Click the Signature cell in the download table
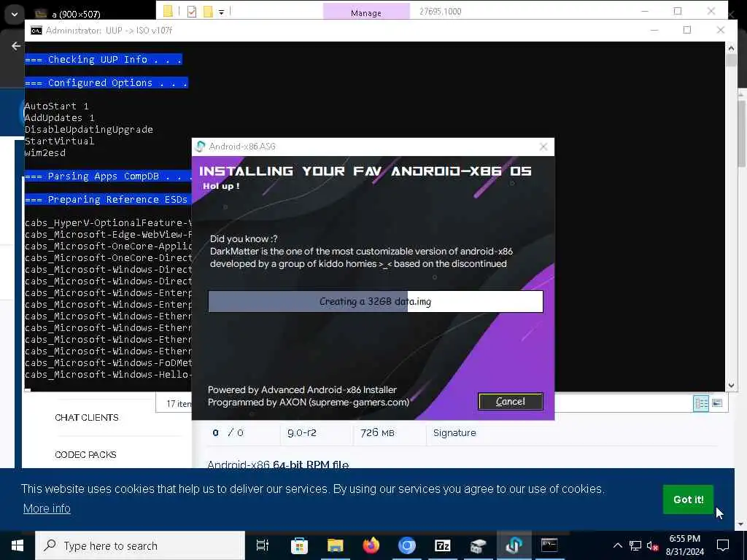This screenshot has width=747, height=560. click(454, 433)
